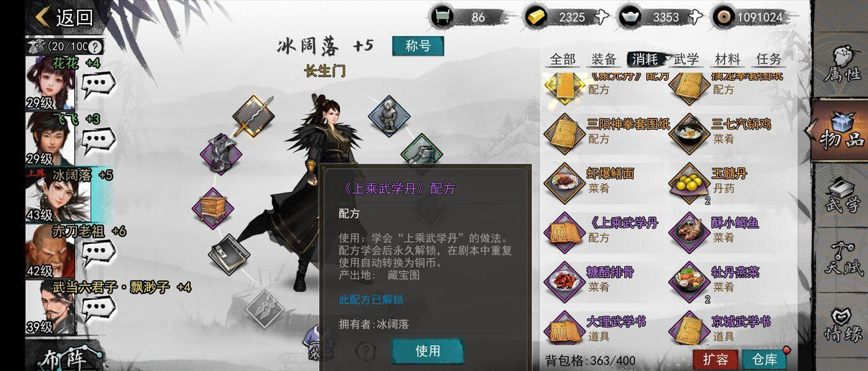Tap the 三七汽锅鸡 dish icon
The image size is (868, 371).
pyautogui.click(x=689, y=132)
